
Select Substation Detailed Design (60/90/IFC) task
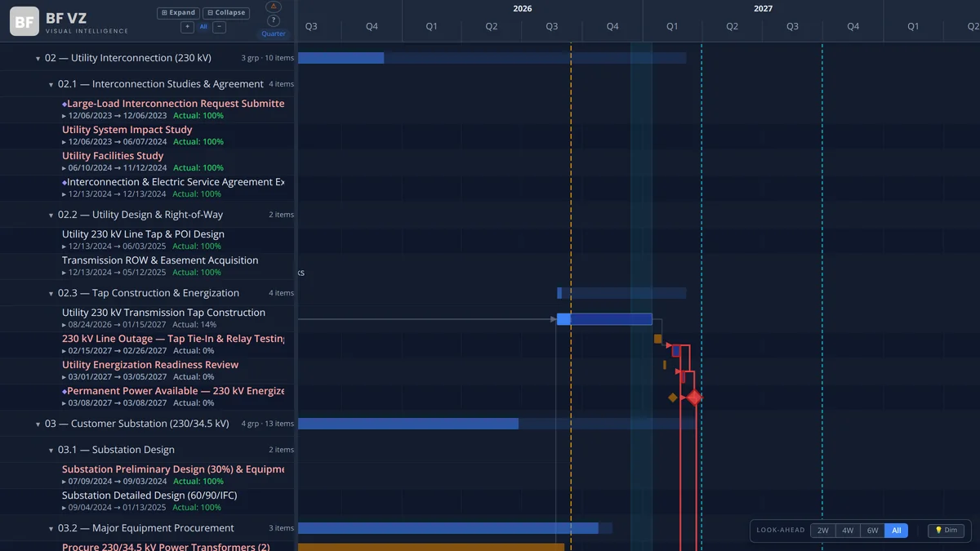tap(149, 495)
